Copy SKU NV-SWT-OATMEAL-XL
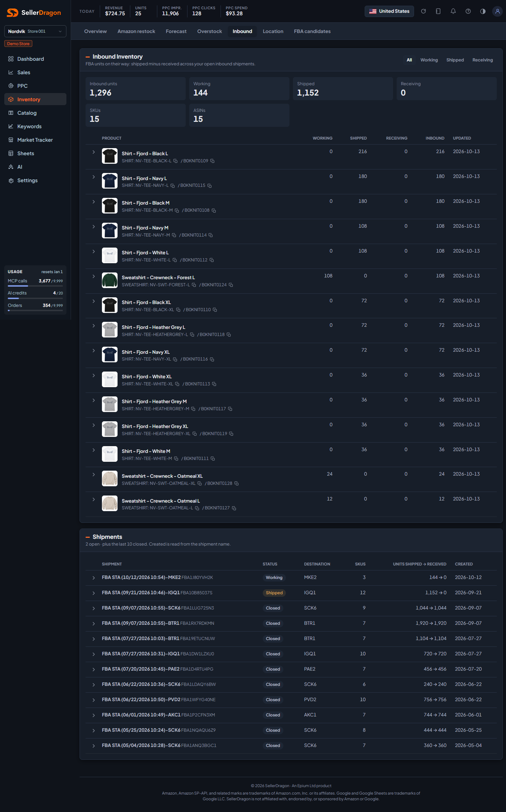This screenshot has height=812, width=506. (x=200, y=483)
